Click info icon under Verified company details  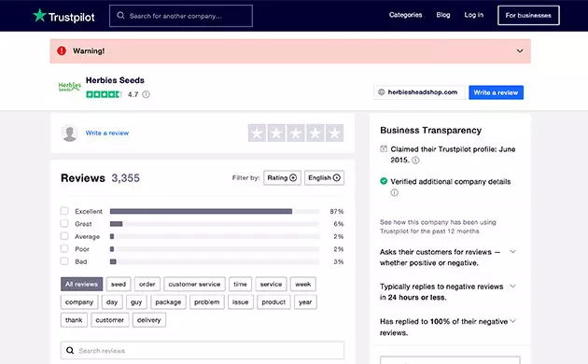click(395, 192)
